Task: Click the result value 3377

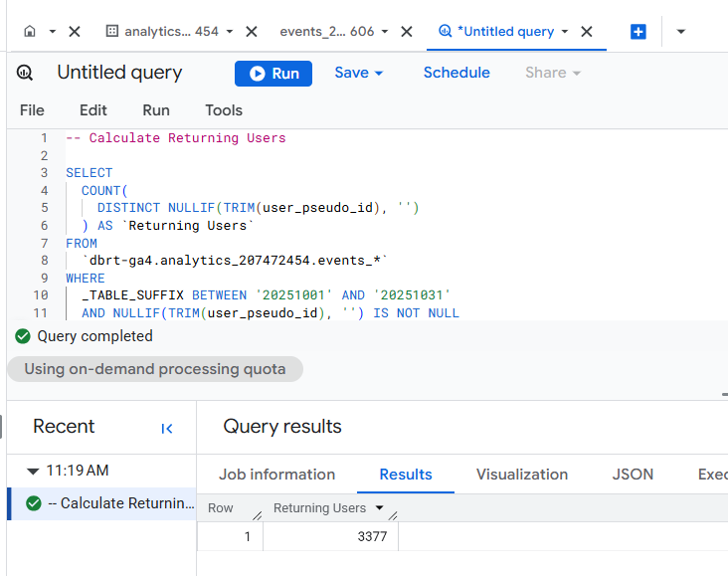Action: (372, 536)
